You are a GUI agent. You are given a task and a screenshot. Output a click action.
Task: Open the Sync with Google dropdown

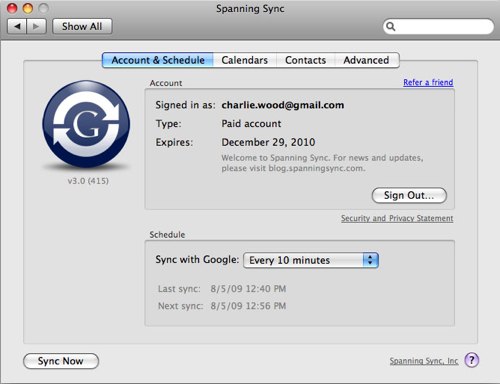point(311,260)
